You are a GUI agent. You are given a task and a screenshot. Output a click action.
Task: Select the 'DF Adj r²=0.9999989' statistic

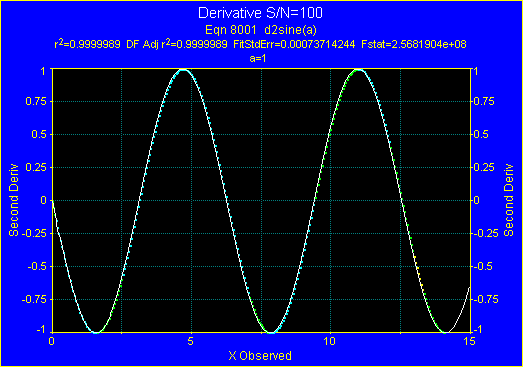(x=177, y=44)
